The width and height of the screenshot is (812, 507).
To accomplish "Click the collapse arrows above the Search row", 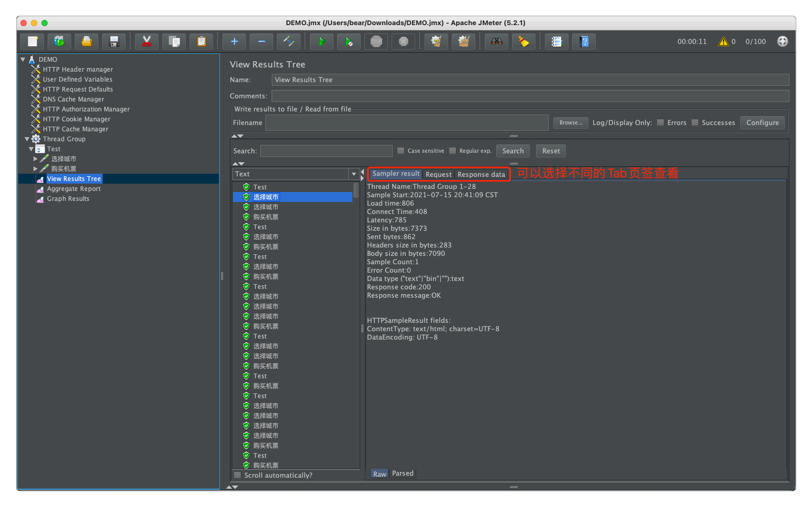I will pyautogui.click(x=238, y=136).
